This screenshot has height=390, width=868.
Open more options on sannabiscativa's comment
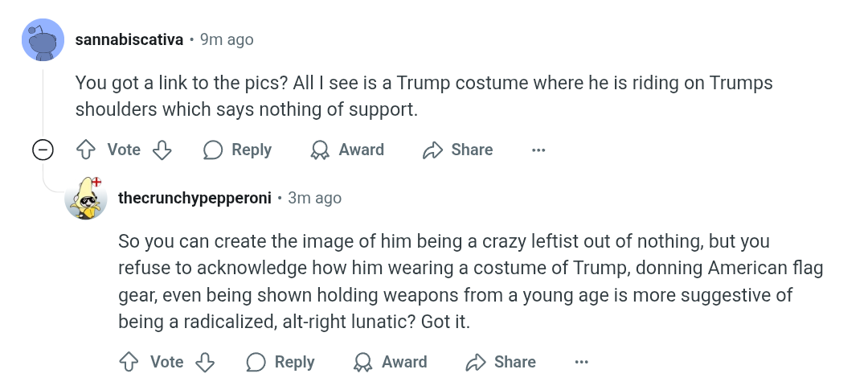tap(538, 150)
